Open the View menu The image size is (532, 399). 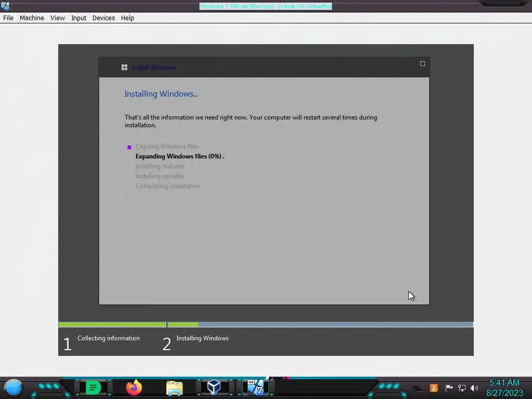[x=58, y=18]
